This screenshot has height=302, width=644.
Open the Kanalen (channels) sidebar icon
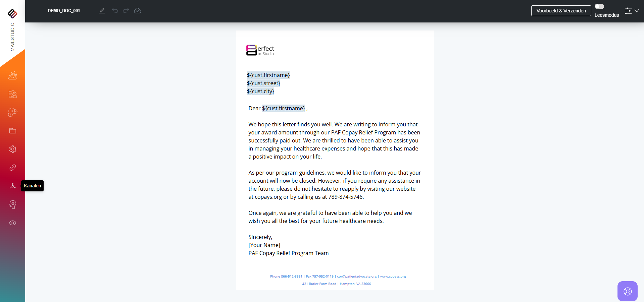coord(13,186)
